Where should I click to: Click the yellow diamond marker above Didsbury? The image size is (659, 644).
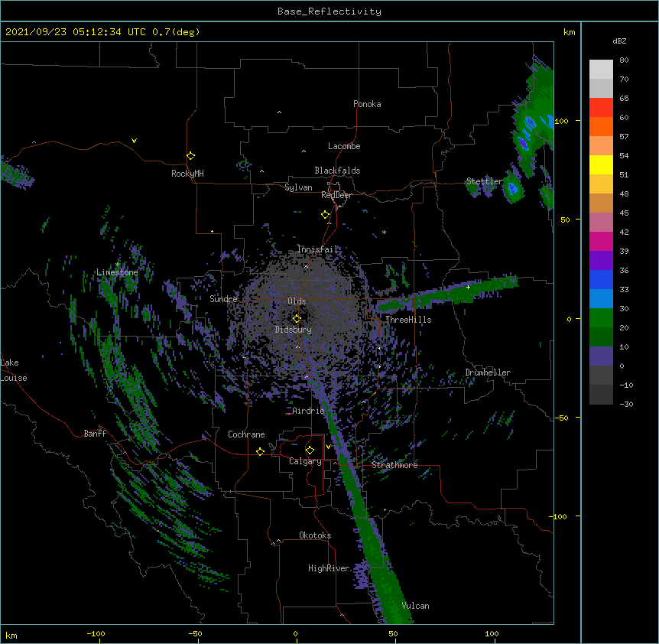[x=297, y=318]
